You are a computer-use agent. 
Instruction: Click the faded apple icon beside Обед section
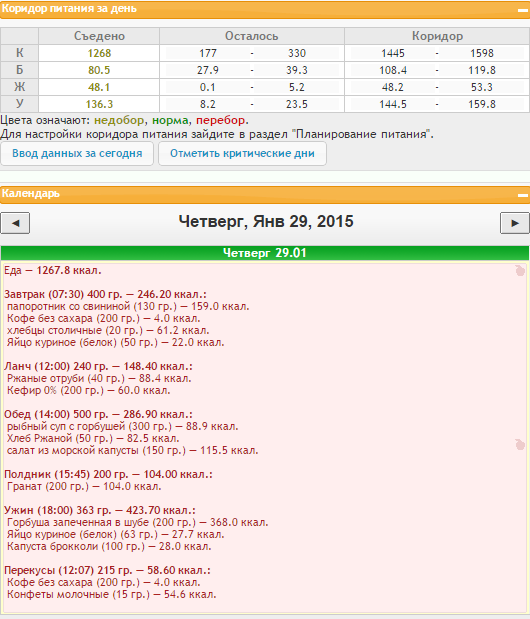coord(520,445)
